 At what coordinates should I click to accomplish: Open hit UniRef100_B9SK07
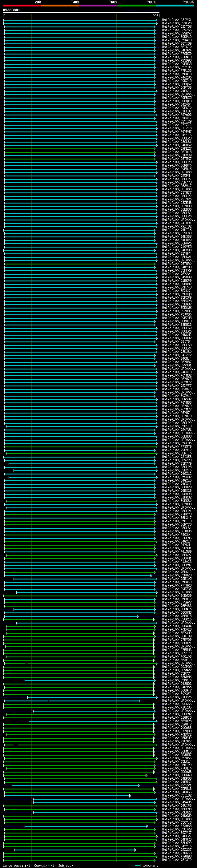(176, 34)
